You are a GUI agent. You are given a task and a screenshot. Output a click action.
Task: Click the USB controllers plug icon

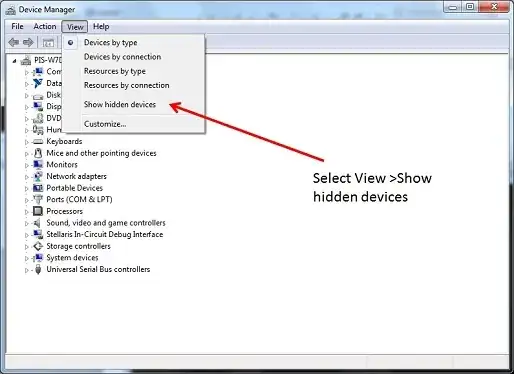38,269
